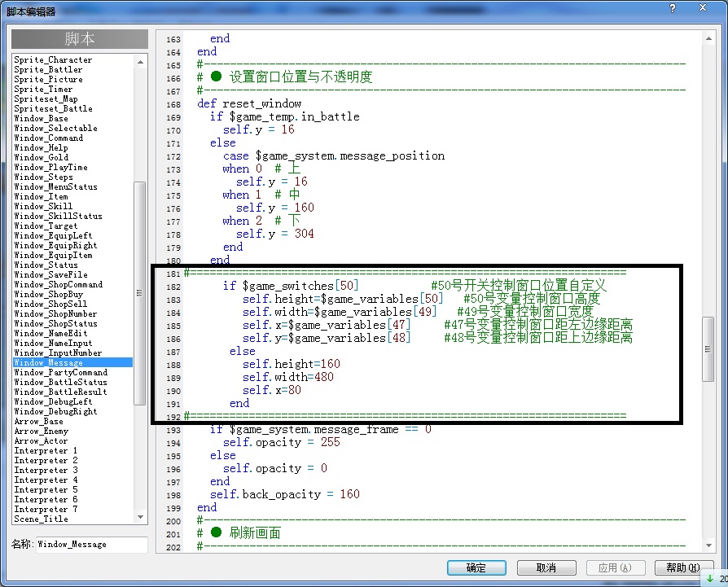Viewport: 728px width, 587px height.
Task: Select the Scene_Title script
Action: click(42, 519)
